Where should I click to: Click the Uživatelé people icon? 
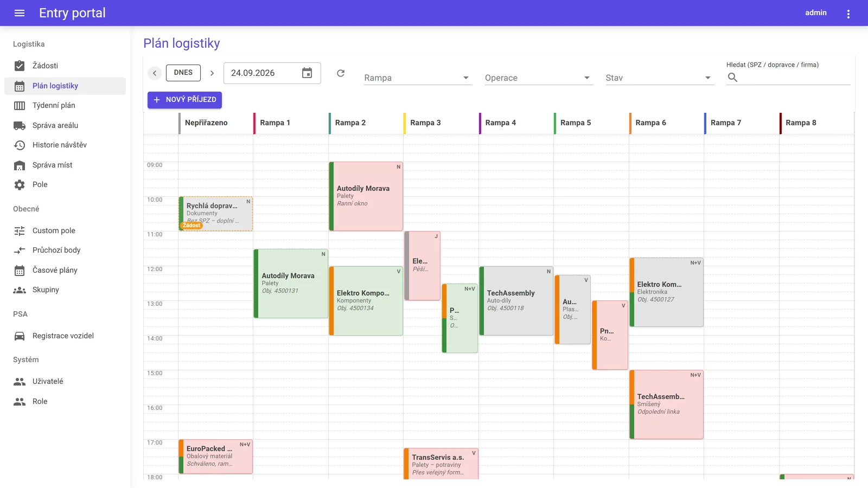pos(20,381)
